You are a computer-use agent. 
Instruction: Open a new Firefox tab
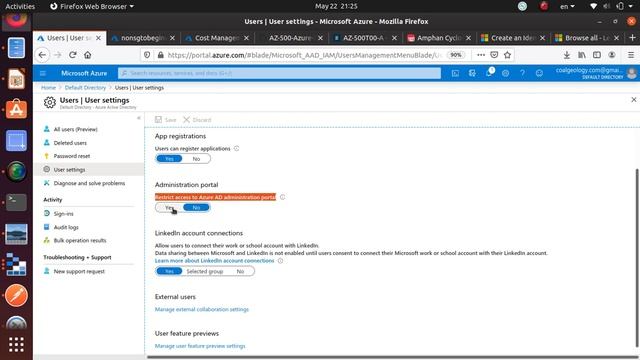pyautogui.click(x=632, y=38)
